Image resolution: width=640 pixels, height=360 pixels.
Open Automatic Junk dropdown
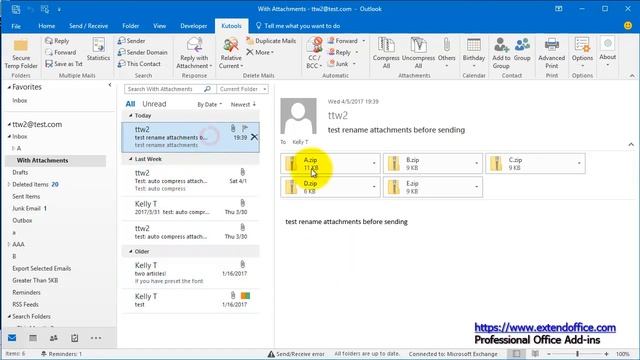click(x=354, y=64)
